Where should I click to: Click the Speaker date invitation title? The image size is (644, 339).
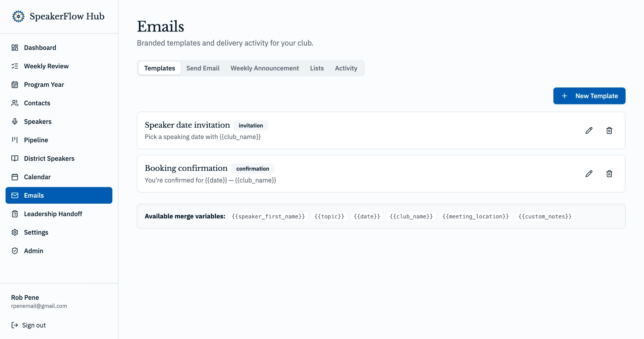pos(187,125)
